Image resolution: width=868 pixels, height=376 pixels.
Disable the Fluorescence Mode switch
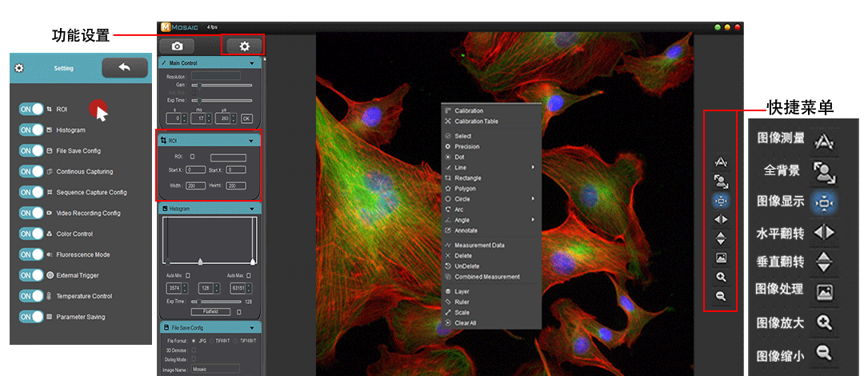click(x=32, y=254)
